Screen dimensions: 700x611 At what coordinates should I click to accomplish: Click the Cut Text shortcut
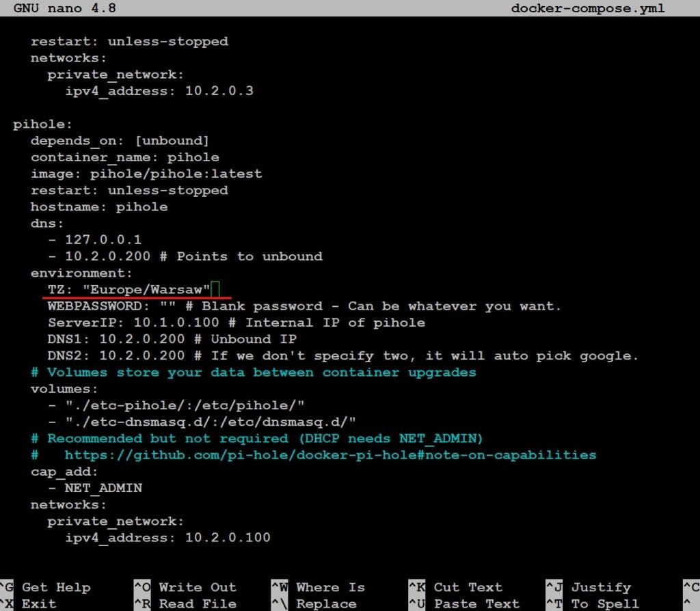[455, 587]
